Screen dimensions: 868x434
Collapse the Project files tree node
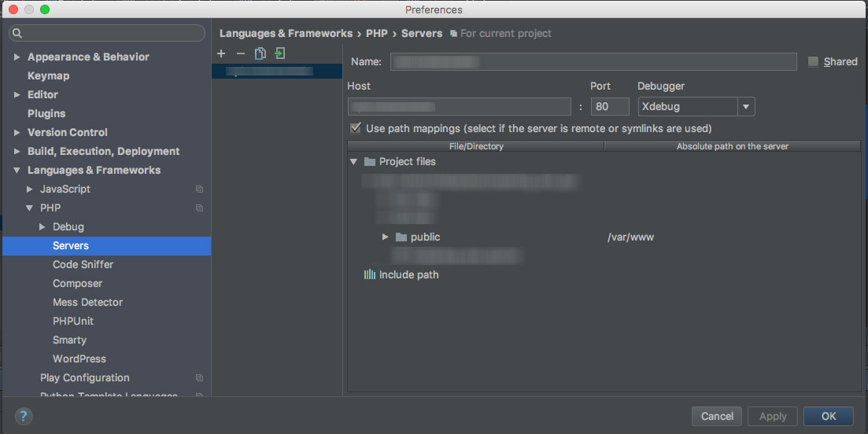point(354,162)
